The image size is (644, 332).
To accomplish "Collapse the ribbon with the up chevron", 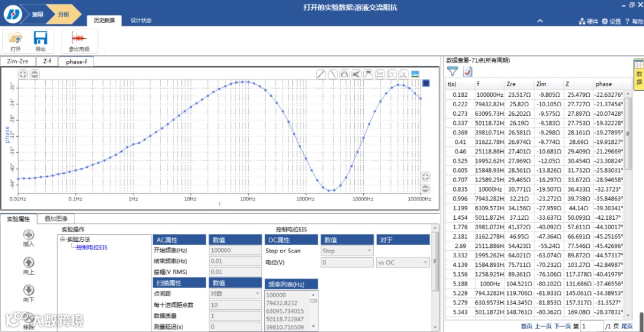I will (x=540, y=20).
